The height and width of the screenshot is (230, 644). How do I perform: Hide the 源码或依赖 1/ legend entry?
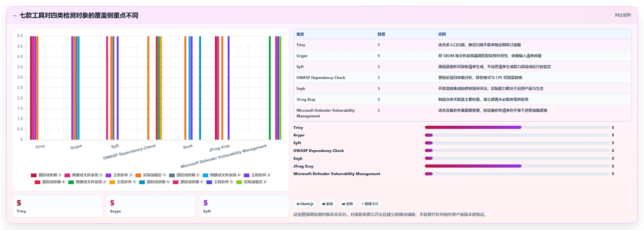click(x=188, y=182)
